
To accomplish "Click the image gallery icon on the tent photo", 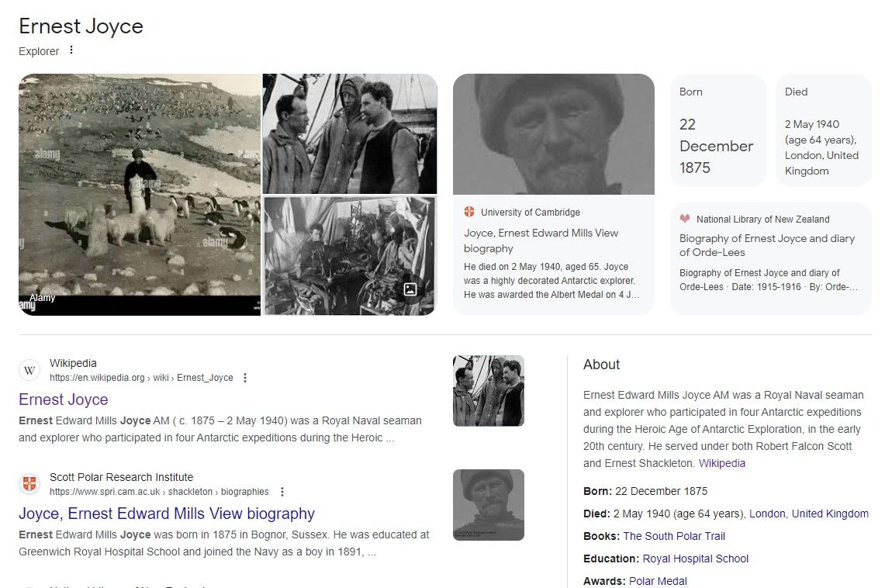I will (x=410, y=289).
